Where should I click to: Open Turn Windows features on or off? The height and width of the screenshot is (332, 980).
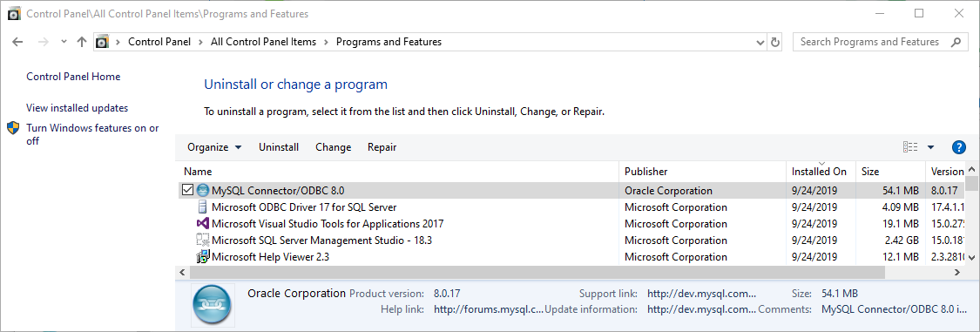[x=92, y=134]
